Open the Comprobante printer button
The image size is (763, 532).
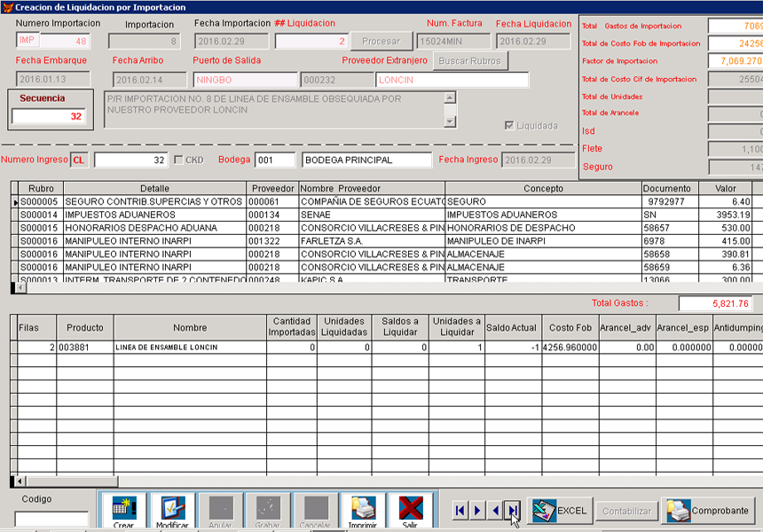[709, 511]
